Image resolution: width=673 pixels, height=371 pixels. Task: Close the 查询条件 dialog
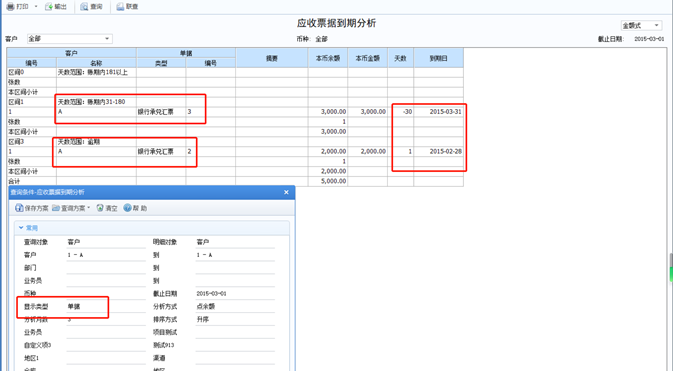pyautogui.click(x=286, y=192)
